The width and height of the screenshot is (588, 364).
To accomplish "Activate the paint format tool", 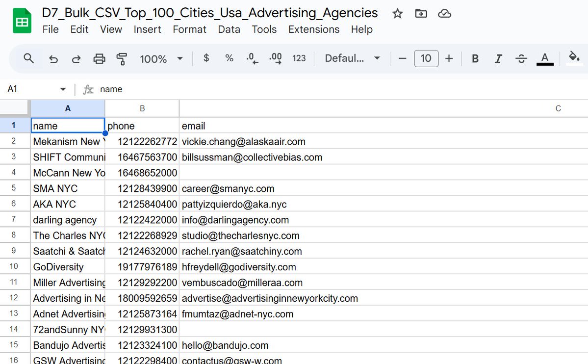I will [122, 59].
